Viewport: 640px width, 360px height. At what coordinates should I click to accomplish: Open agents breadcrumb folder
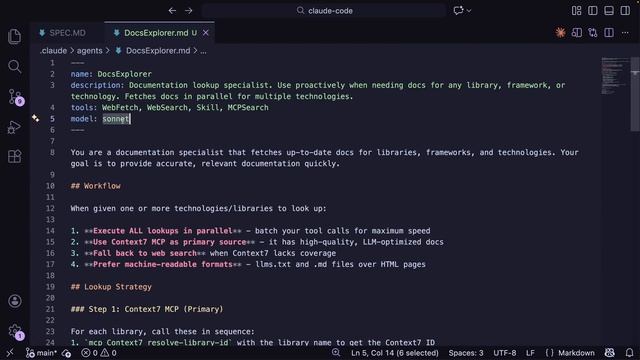[89, 51]
